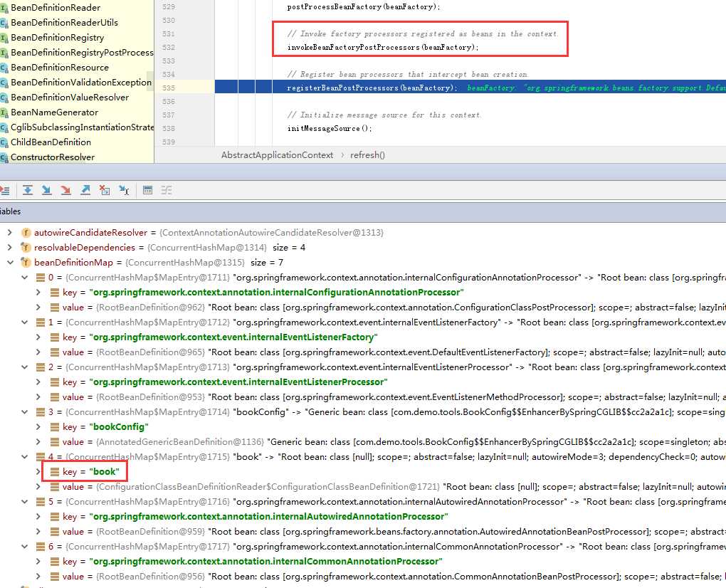Collapse the beanDefinitionMap variable
The width and height of the screenshot is (726, 588).
point(10,263)
